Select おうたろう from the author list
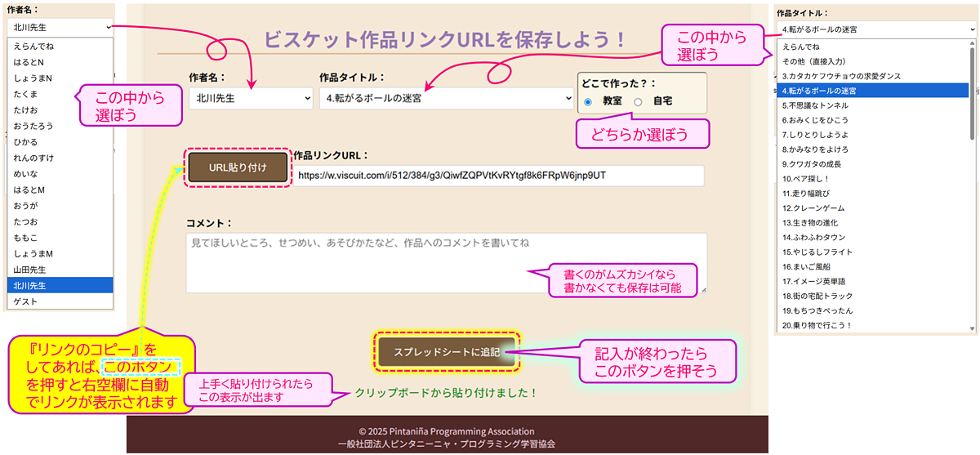 60,126
